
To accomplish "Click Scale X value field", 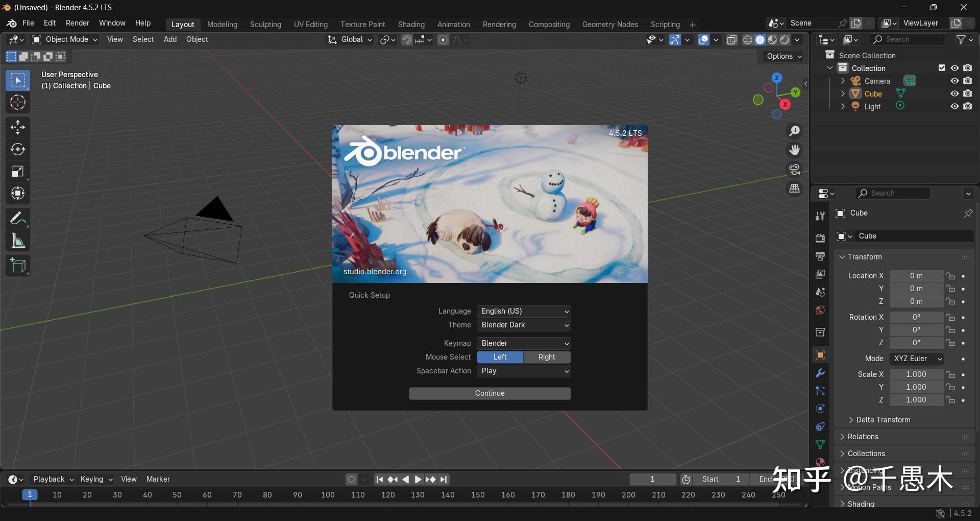I will tap(916, 374).
